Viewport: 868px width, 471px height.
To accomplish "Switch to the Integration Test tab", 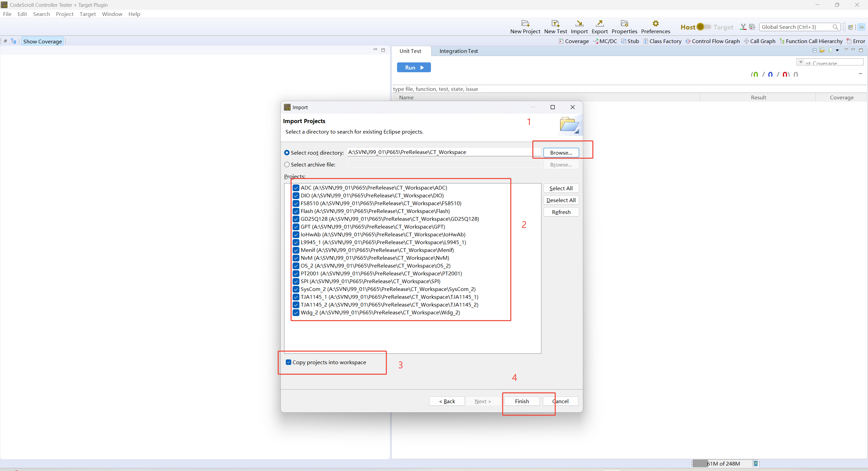I will (x=458, y=51).
